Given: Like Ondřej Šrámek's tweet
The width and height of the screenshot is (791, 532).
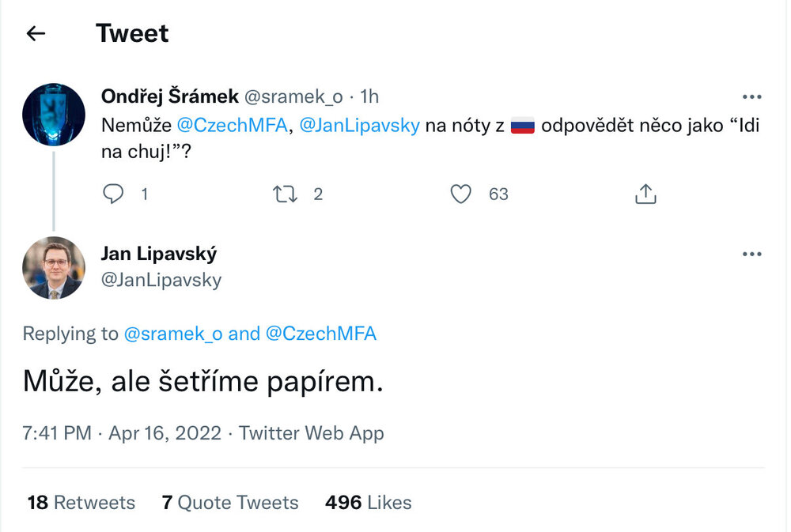Looking at the screenshot, I should point(460,194).
